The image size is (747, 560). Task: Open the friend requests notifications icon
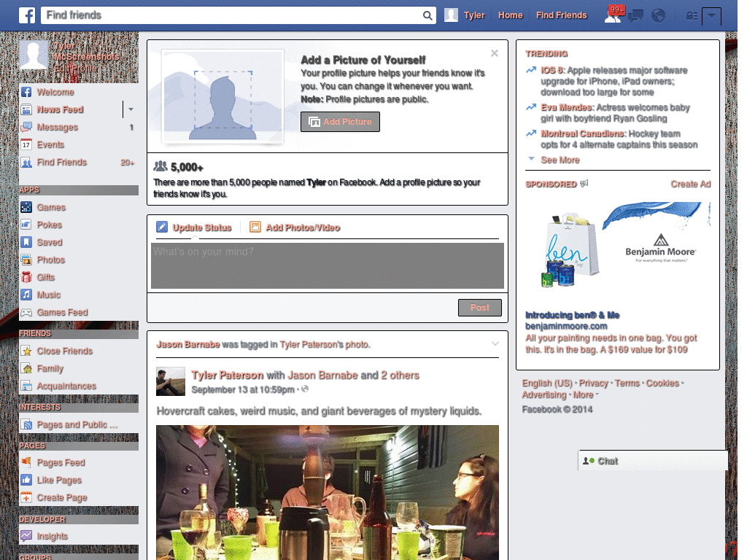(612, 15)
